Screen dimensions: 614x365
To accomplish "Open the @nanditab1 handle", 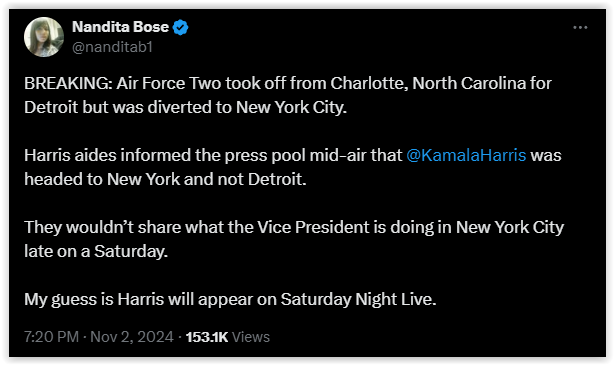I will pyautogui.click(x=112, y=47).
